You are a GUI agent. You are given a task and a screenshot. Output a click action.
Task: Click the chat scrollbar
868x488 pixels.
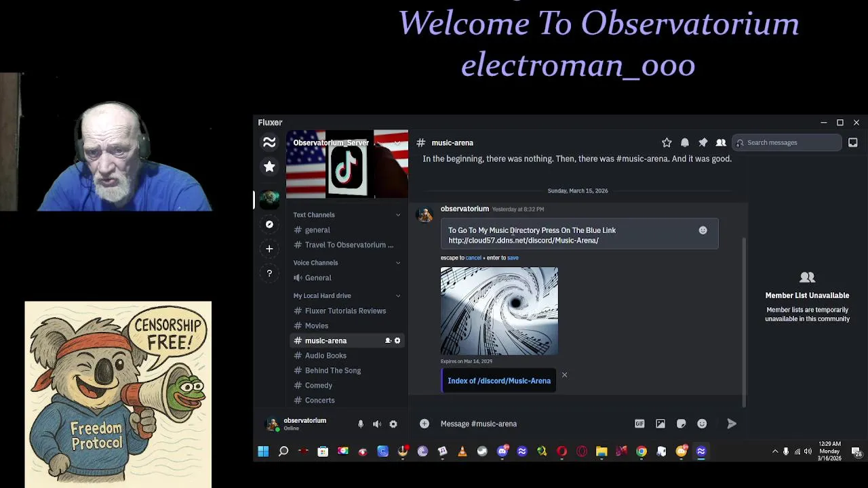tap(745, 322)
